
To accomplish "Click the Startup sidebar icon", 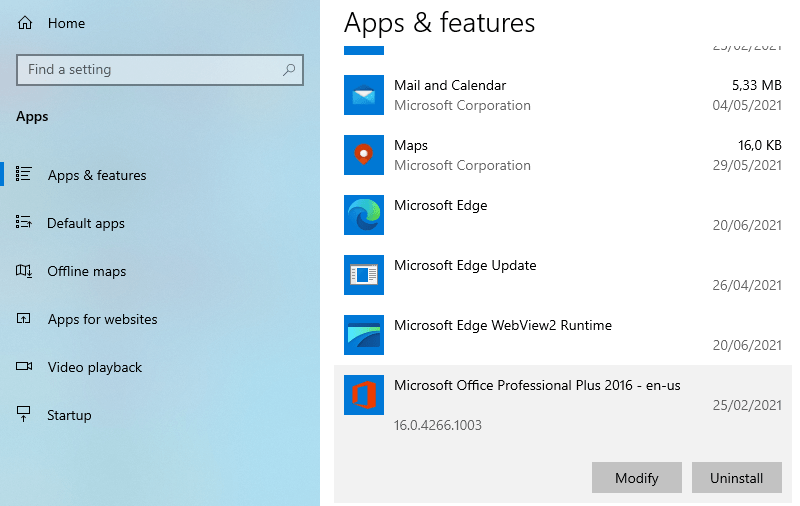I will click(23, 414).
